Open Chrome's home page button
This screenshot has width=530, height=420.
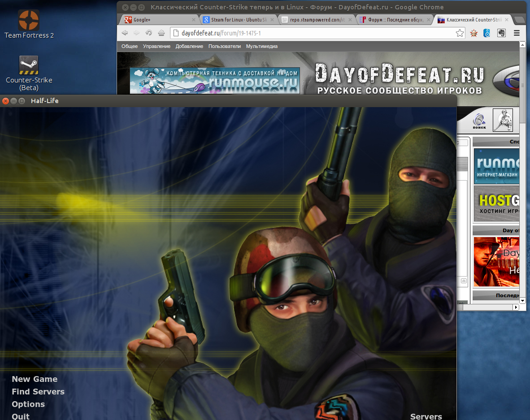161,33
